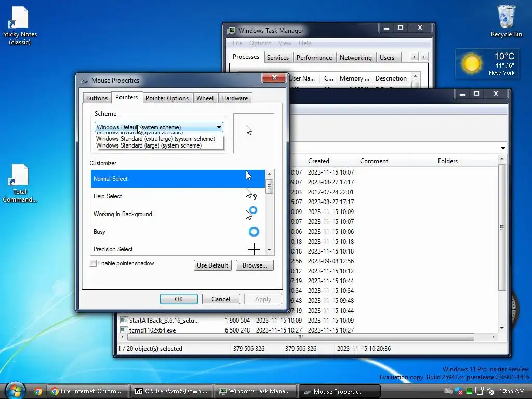Click Mouse Properties title bar mouse icon
532x399 pixels.
tap(85, 81)
